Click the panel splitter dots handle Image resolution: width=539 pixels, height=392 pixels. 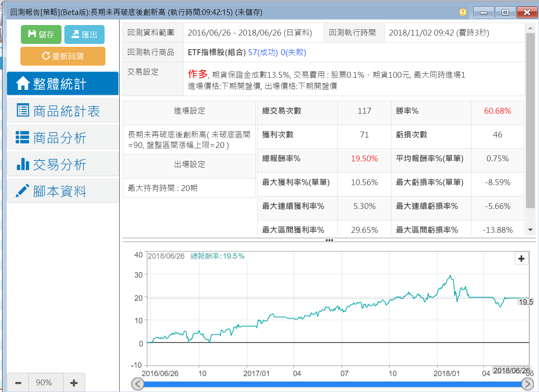(x=329, y=240)
